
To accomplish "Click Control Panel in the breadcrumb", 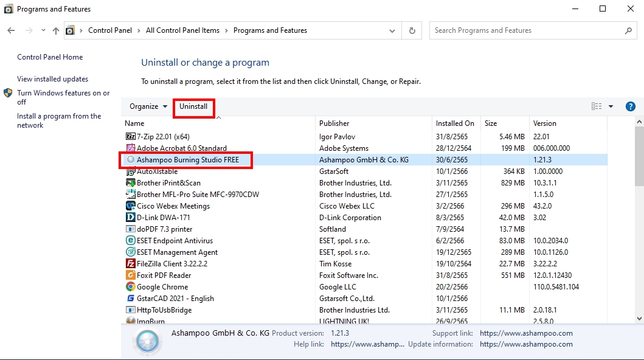I will (x=110, y=30).
